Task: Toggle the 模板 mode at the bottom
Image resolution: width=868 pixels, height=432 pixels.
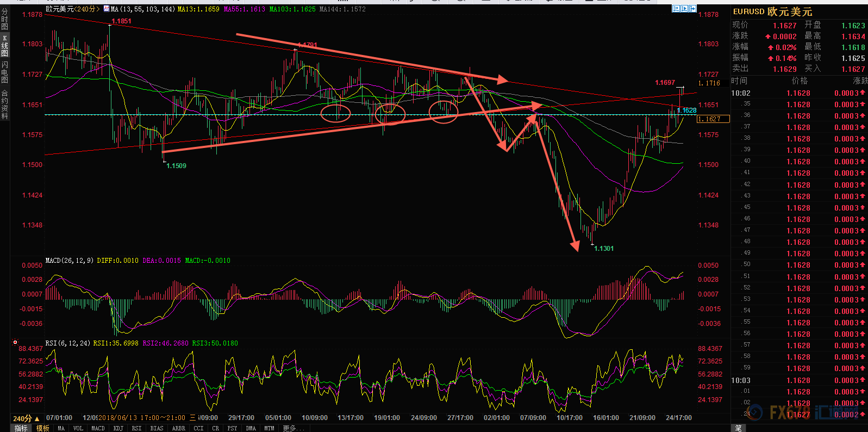Action: [43, 428]
